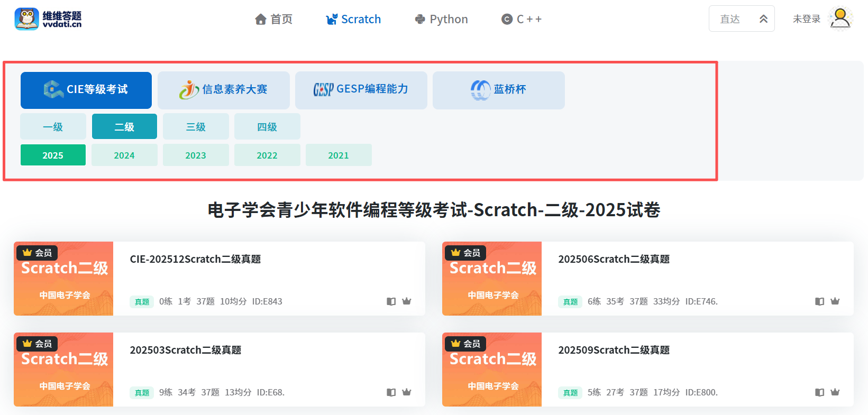Choose the 三级 level filter

196,127
